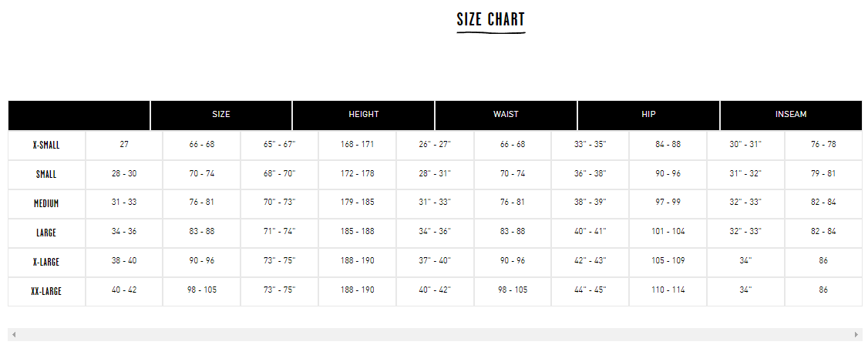This screenshot has width=868, height=355.
Task: Click the 179 - 185 height cell
Action: click(357, 203)
